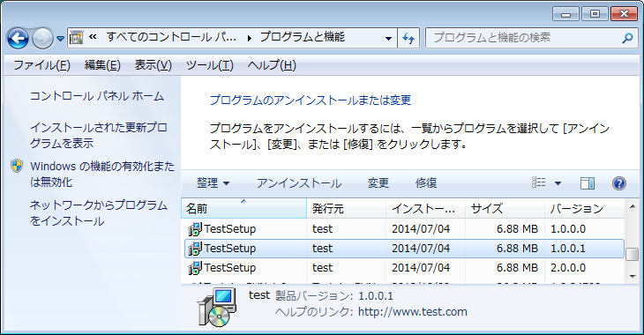Open address bar history dropdown arrow
The width and height of the screenshot is (644, 335).
coord(388,39)
